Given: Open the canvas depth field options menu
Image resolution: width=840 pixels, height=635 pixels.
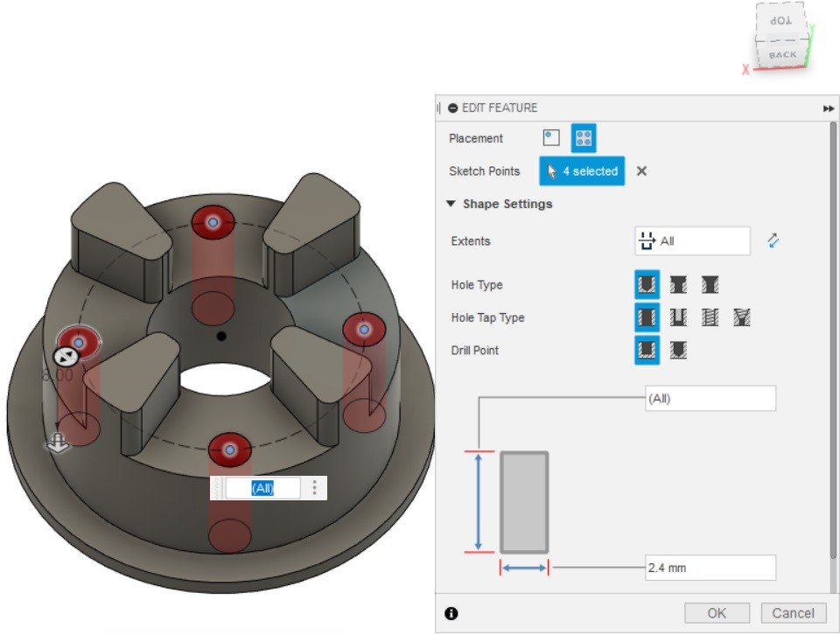Looking at the screenshot, I should [x=315, y=488].
